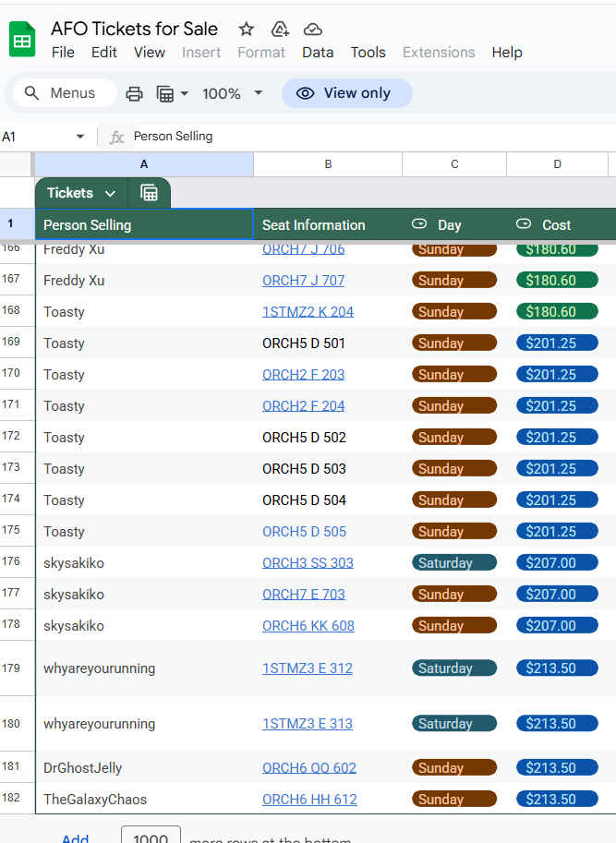This screenshot has width=616, height=843.
Task: Click the print icon in toolbar
Action: [135, 93]
